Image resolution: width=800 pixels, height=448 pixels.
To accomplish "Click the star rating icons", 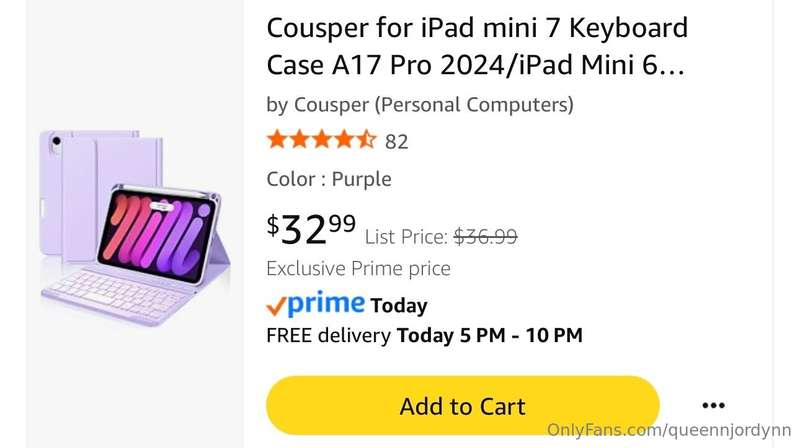I will 321,139.
